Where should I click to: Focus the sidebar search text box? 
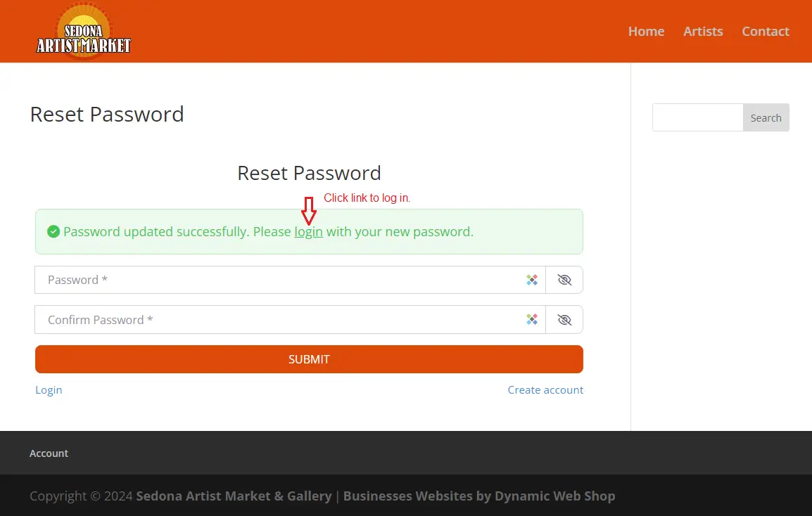click(x=697, y=118)
